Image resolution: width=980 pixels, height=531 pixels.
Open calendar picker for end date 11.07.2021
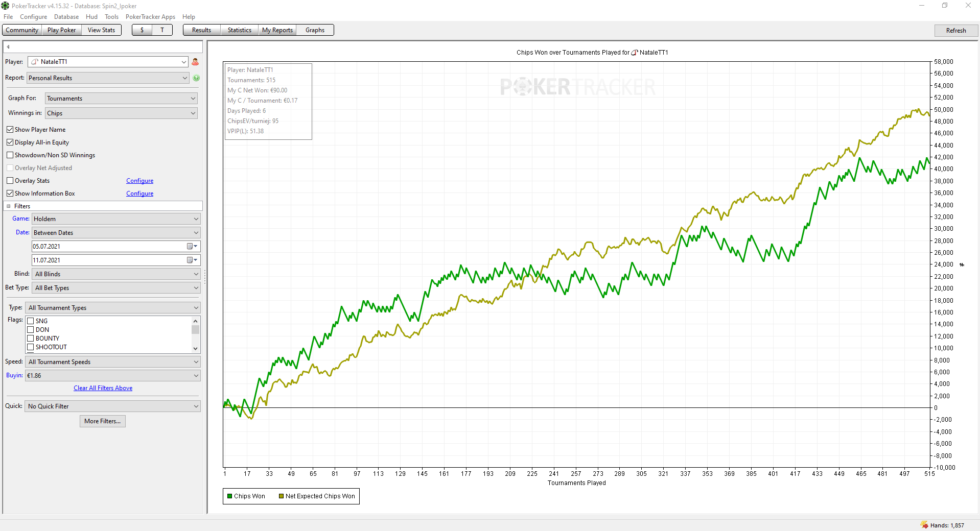point(192,260)
